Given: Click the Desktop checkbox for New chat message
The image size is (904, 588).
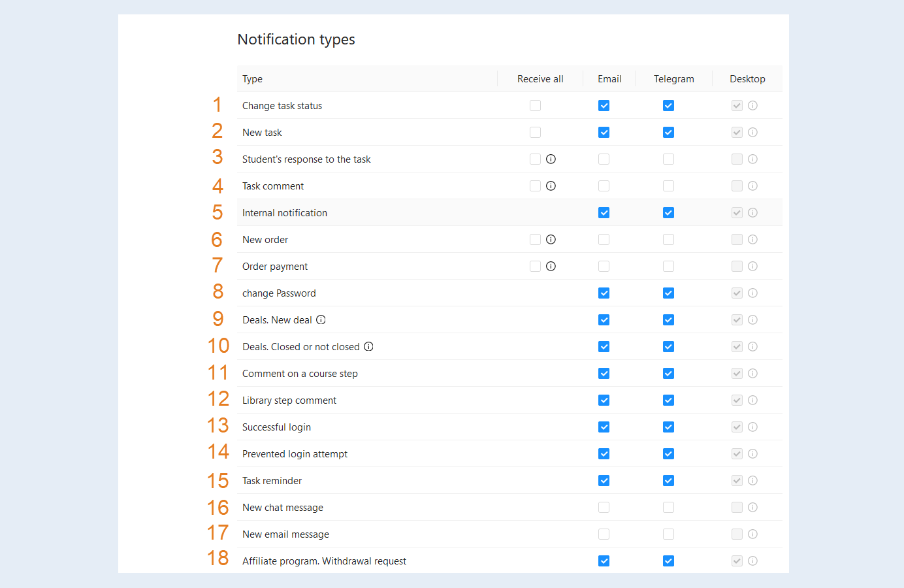Looking at the screenshot, I should pyautogui.click(x=737, y=507).
